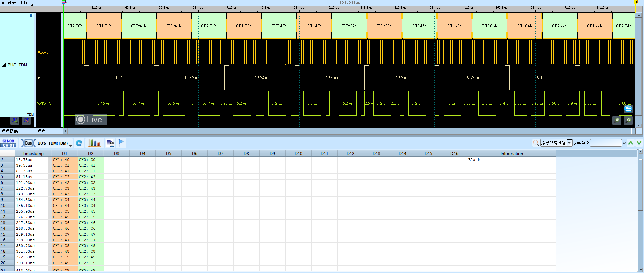This screenshot has width=644, height=273.
Task: Collapse the BUS_TDM bus tree
Action: click(4, 65)
